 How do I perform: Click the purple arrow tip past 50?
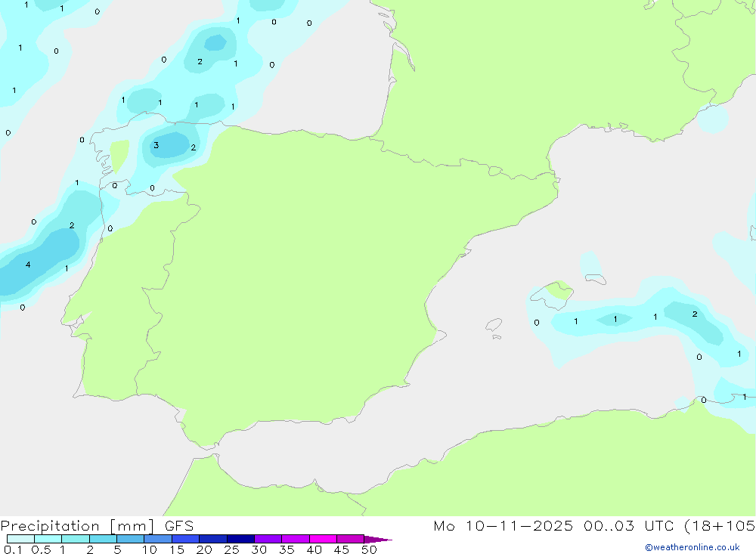378,540
